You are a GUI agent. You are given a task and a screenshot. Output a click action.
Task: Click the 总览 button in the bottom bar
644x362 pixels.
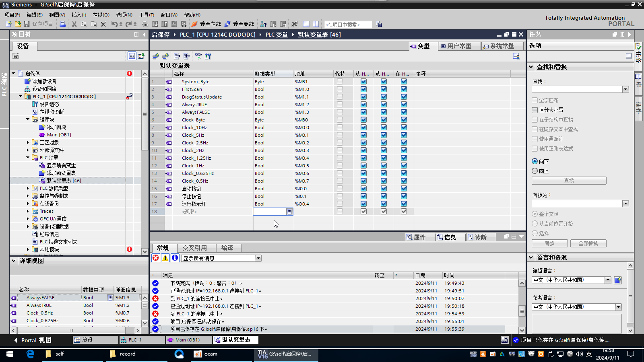click(x=95, y=340)
